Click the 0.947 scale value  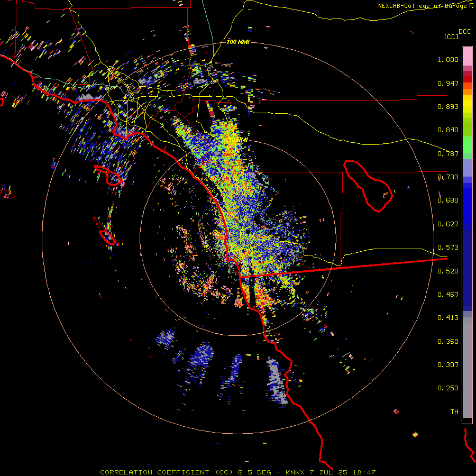pos(448,83)
